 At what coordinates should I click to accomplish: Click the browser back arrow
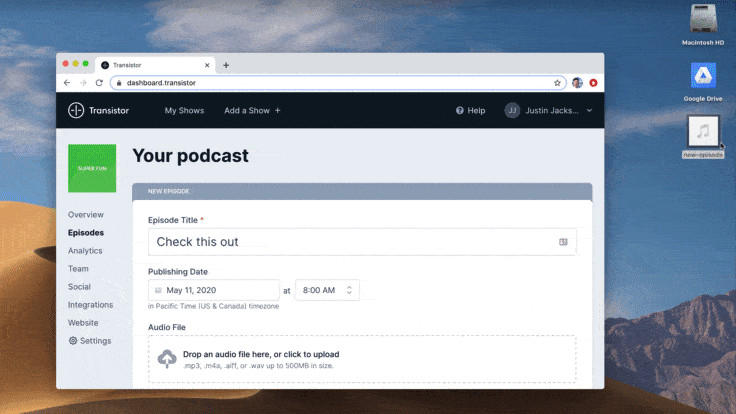click(67, 83)
